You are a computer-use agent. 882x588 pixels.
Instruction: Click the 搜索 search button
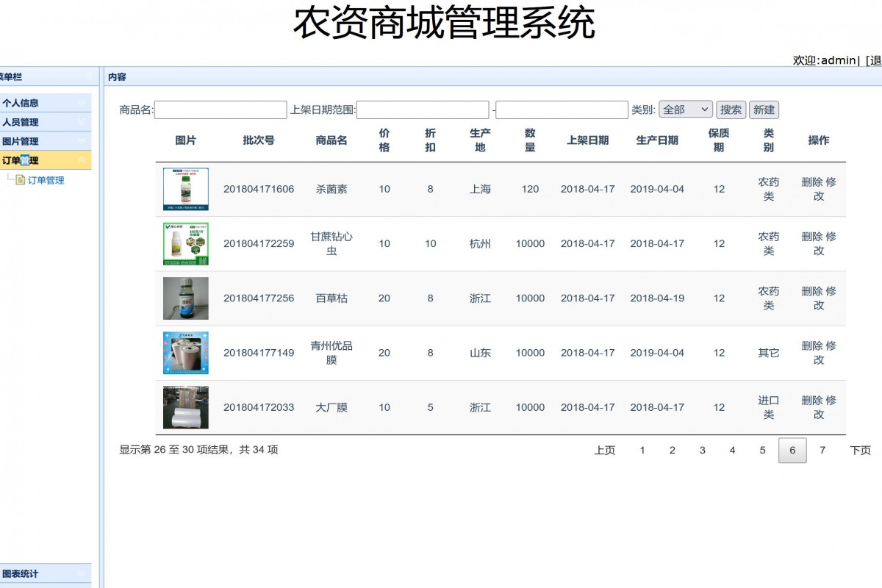click(730, 109)
